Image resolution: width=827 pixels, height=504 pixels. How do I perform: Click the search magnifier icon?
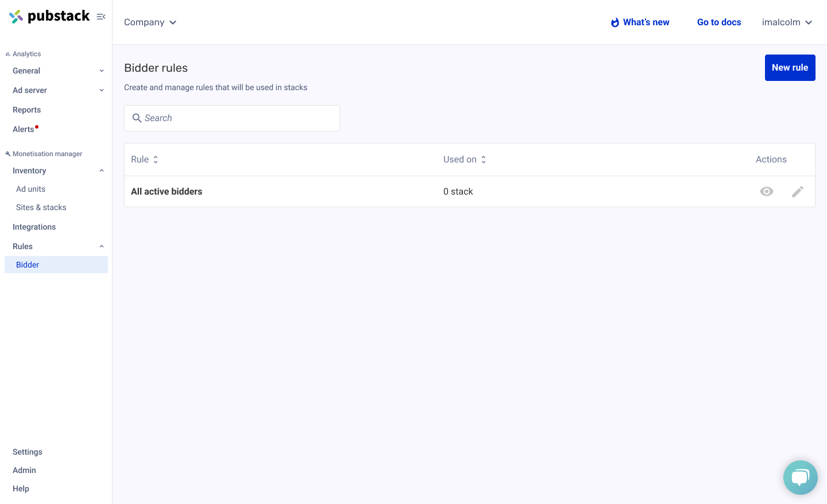coord(137,118)
